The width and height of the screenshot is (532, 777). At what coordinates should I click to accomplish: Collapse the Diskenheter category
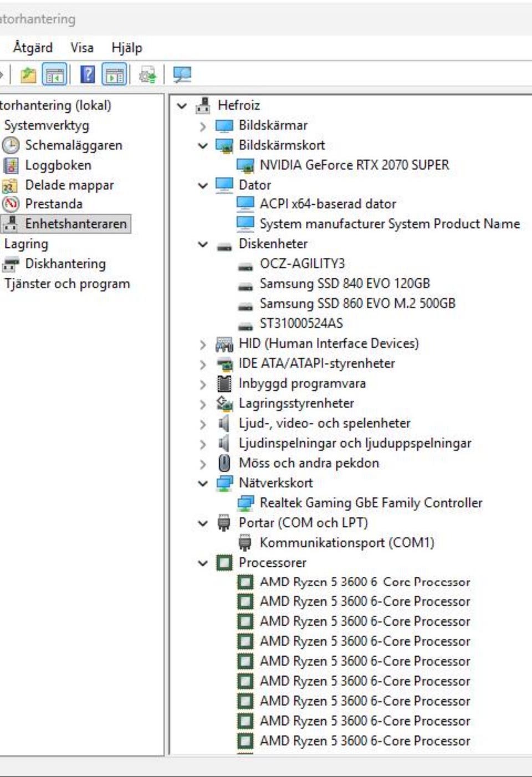point(203,244)
